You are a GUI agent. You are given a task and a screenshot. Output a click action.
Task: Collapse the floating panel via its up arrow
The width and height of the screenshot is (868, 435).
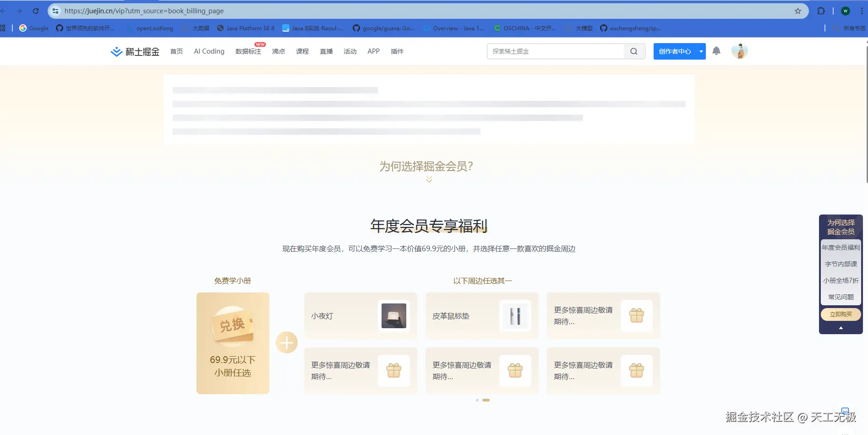click(x=841, y=327)
